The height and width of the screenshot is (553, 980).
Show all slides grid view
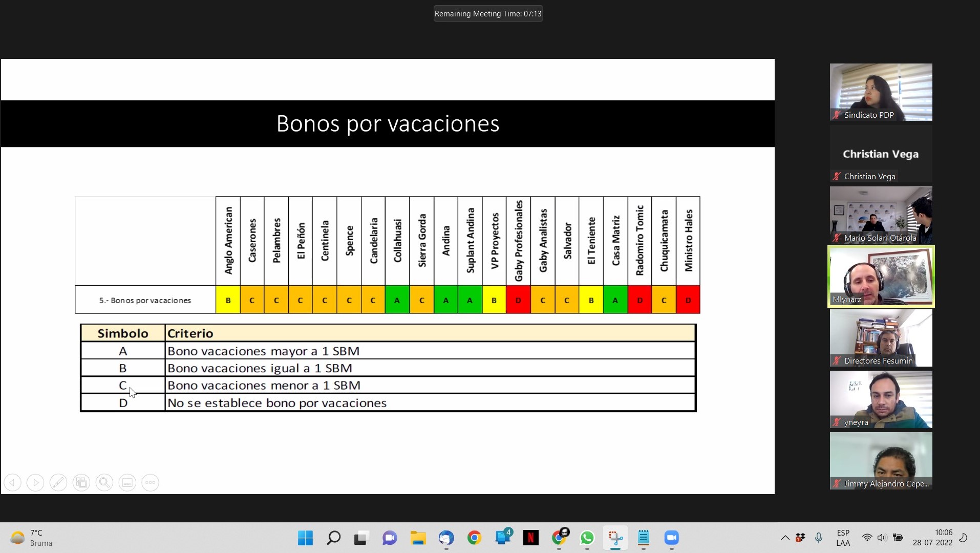coord(81,482)
